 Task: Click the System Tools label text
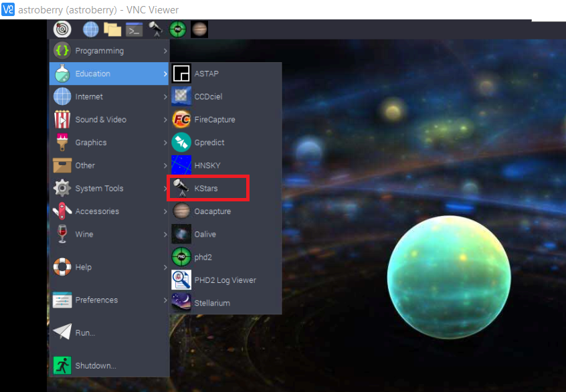(x=99, y=189)
